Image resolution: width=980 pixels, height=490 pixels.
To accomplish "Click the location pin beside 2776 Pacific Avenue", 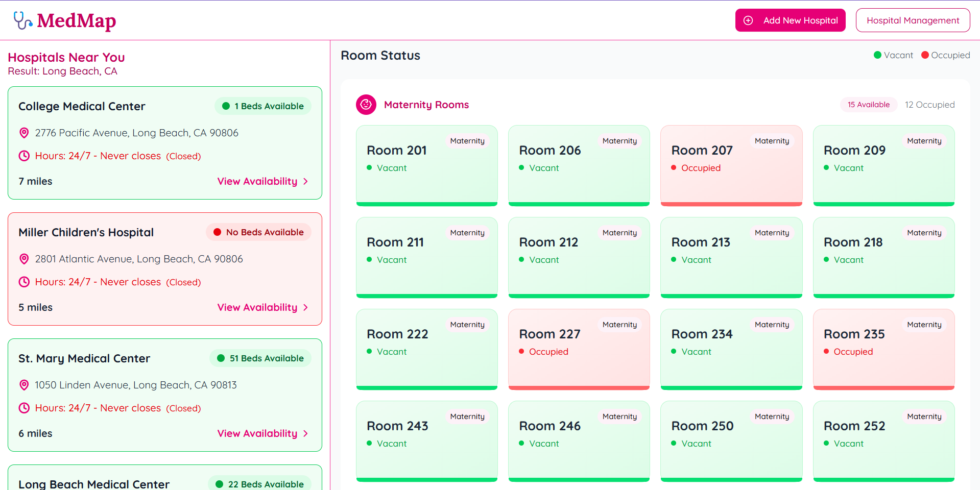I will coord(24,133).
